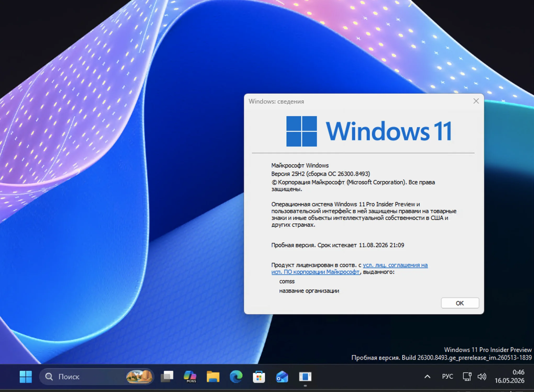Expand the hidden system tray icons
Viewport: 534px width, 392px height.
click(x=427, y=377)
